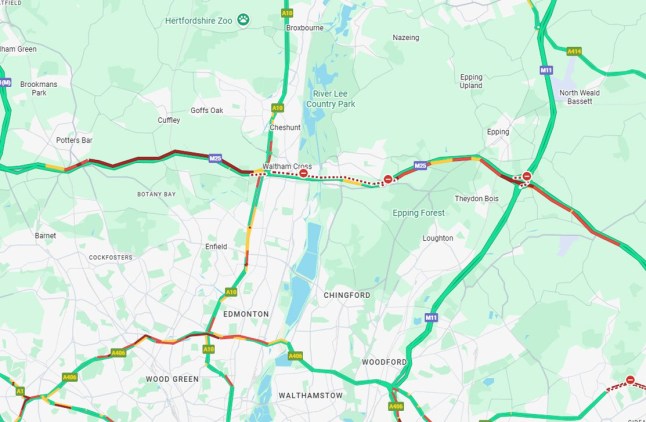The height and width of the screenshot is (422, 646).
Task: Click the A10 shield near Broxbourne
Action: coord(287,13)
